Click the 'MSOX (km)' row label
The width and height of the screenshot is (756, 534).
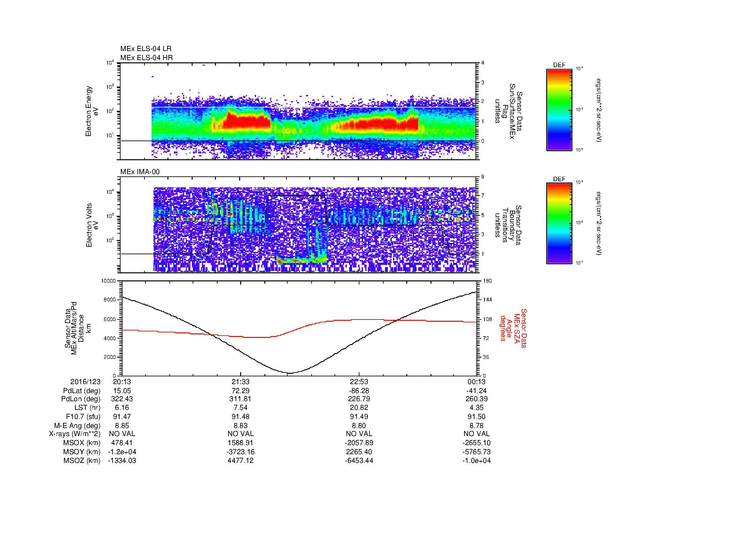(82, 443)
